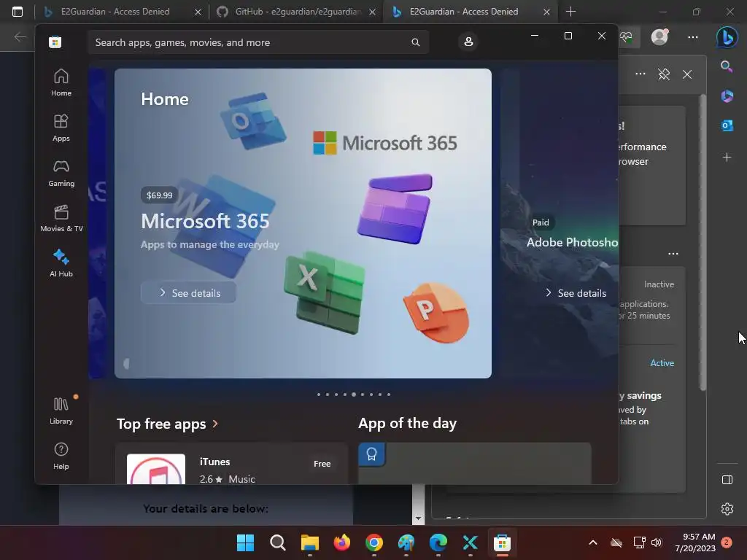Screen dimensions: 747x560
Task: Open volume control in system tray
Action: (657, 542)
